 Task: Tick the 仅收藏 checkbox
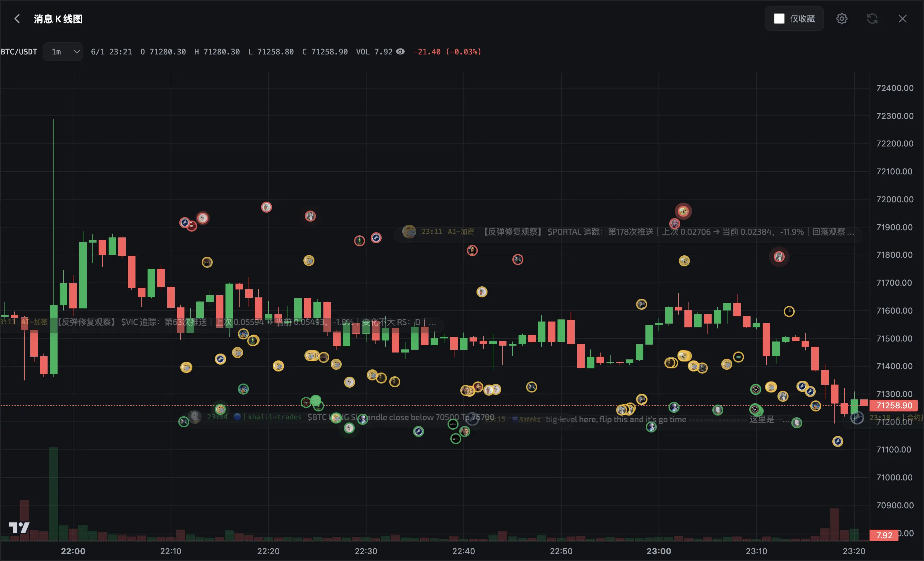coord(779,19)
